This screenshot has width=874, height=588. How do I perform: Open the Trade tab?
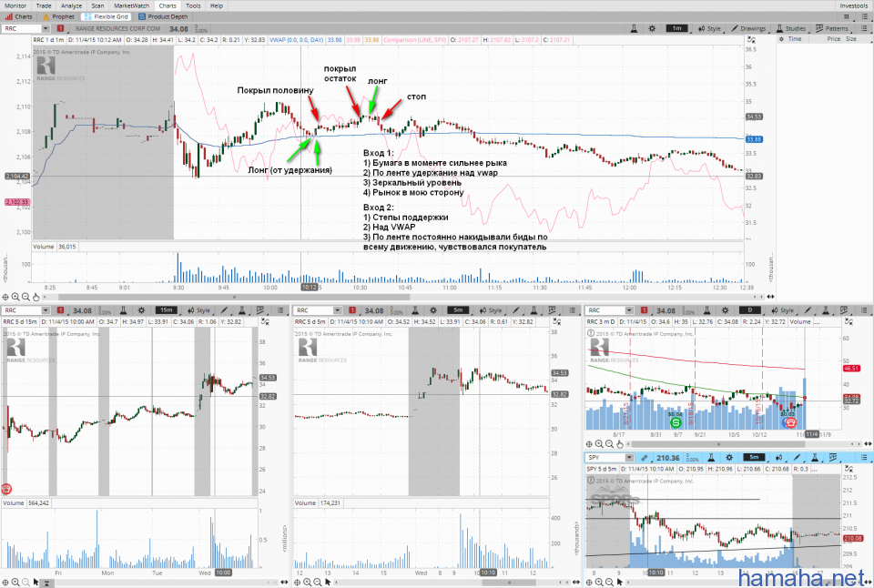44,5
